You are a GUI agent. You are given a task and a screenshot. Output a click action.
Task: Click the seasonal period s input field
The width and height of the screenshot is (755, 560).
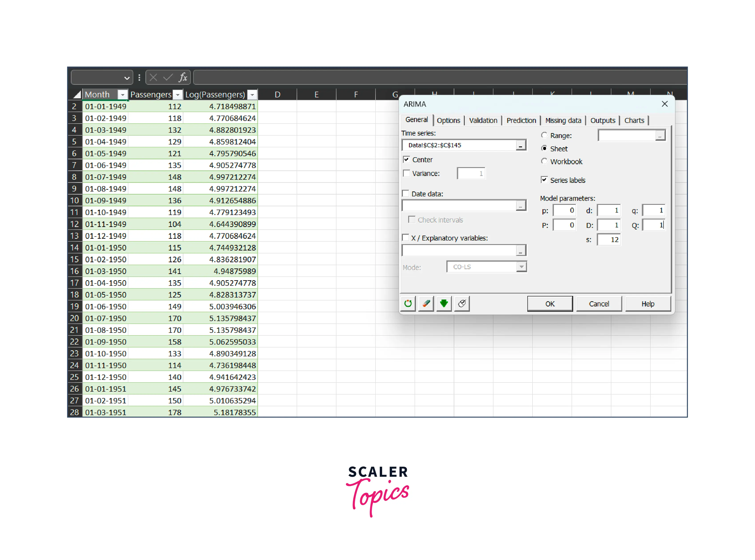tap(609, 240)
